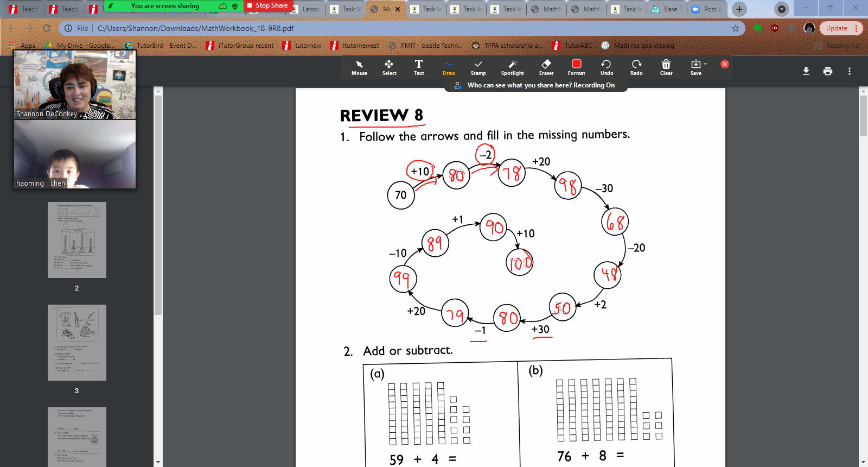View file site information icon
868x467 pixels.
click(68, 28)
